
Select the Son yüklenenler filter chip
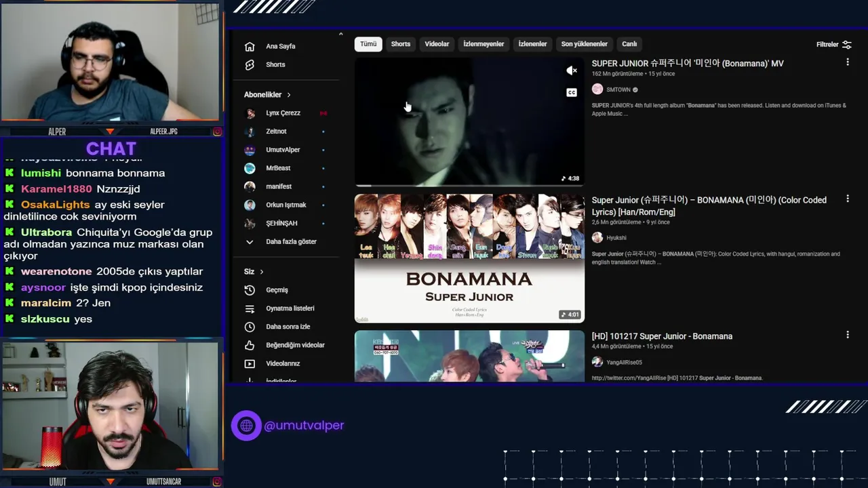(x=585, y=44)
